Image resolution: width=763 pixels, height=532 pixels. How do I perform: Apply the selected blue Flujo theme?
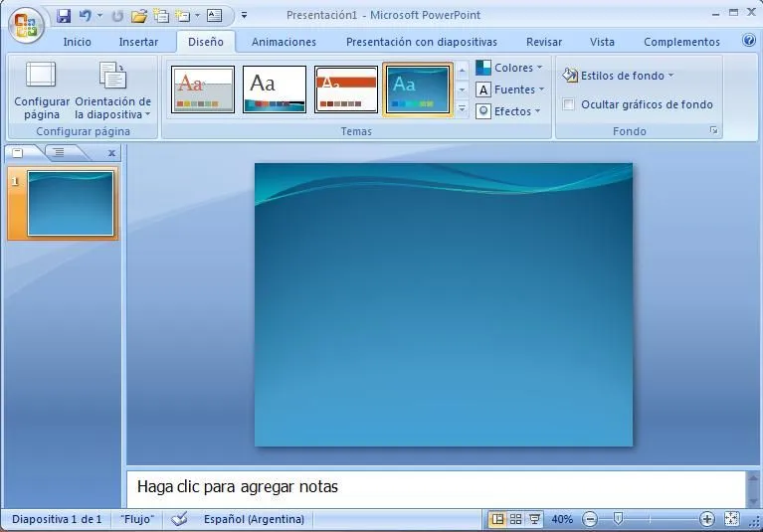coord(418,89)
